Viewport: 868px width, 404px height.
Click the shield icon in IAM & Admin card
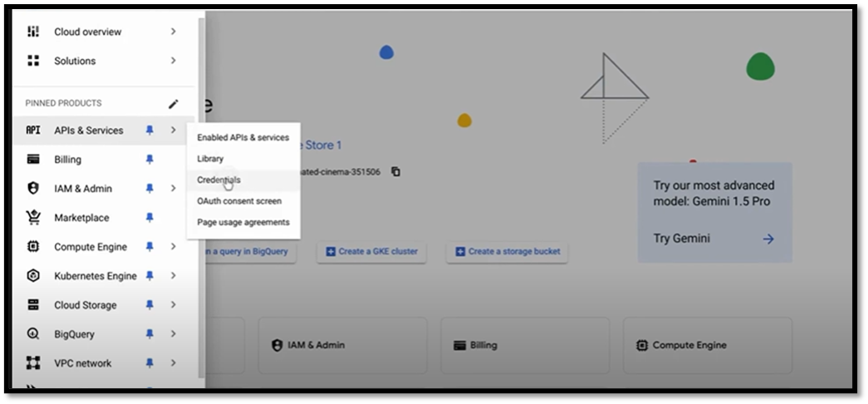click(x=277, y=345)
